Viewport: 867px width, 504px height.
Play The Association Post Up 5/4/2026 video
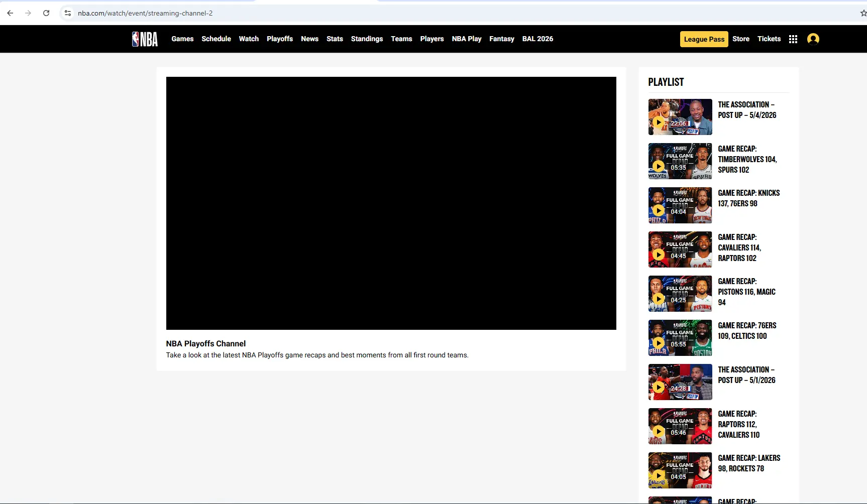tap(680, 117)
